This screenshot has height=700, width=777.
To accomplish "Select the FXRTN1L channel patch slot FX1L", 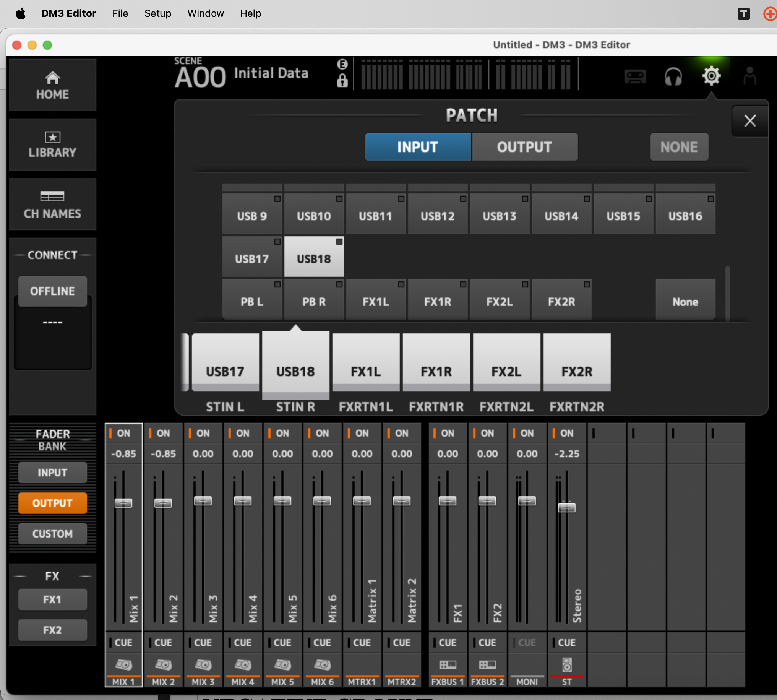I will tap(366, 362).
